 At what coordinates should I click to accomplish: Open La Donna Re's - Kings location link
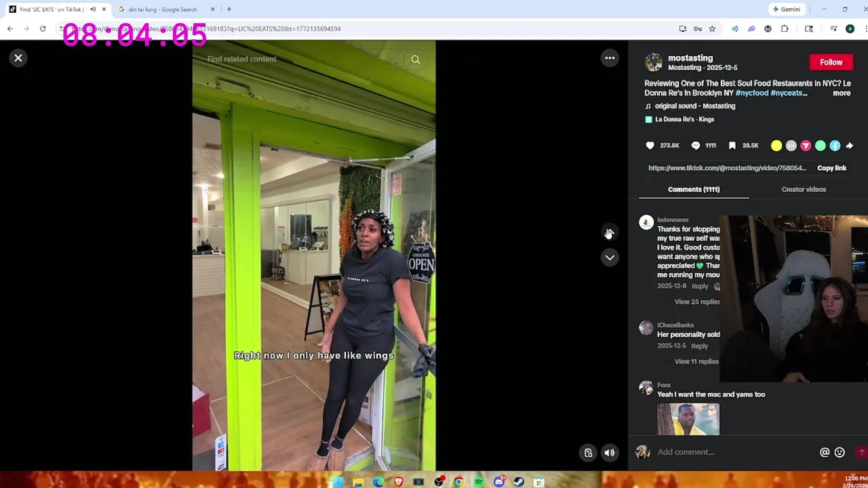(x=684, y=119)
